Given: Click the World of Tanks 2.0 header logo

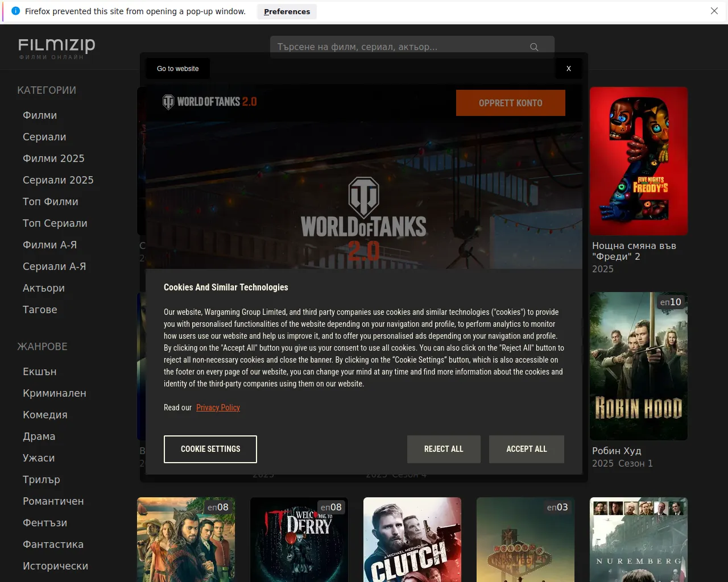Looking at the screenshot, I should (210, 102).
